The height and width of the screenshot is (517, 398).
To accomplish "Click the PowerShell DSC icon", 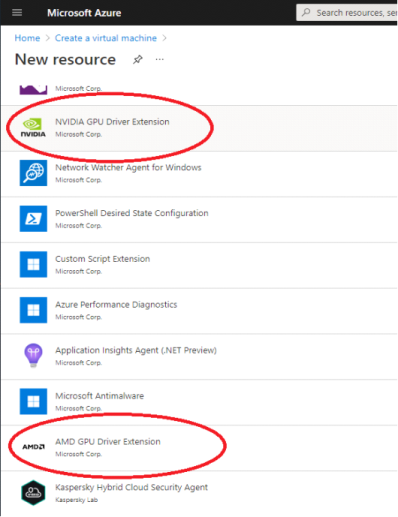I will tap(33, 219).
